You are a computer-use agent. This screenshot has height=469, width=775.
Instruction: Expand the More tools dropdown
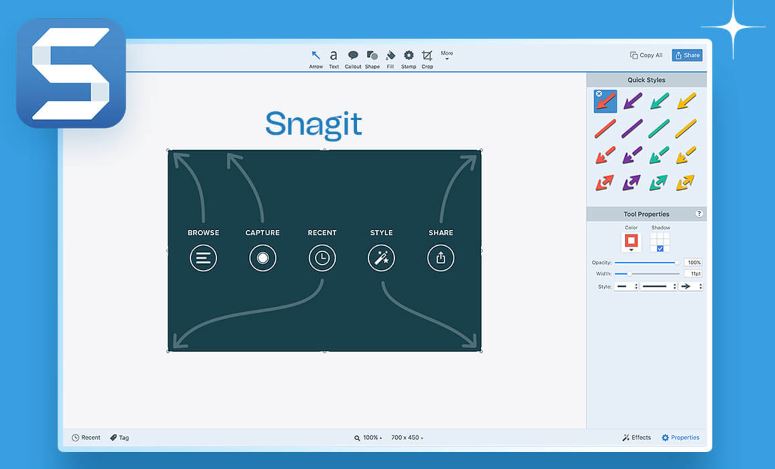click(447, 55)
